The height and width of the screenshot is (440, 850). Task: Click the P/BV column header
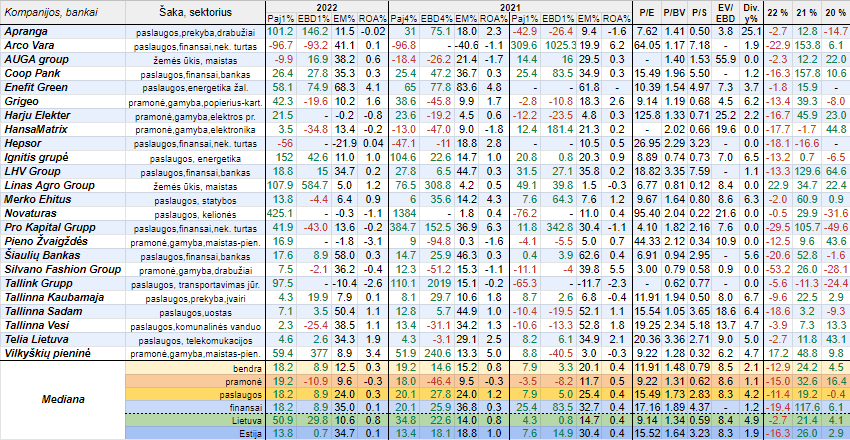674,12
